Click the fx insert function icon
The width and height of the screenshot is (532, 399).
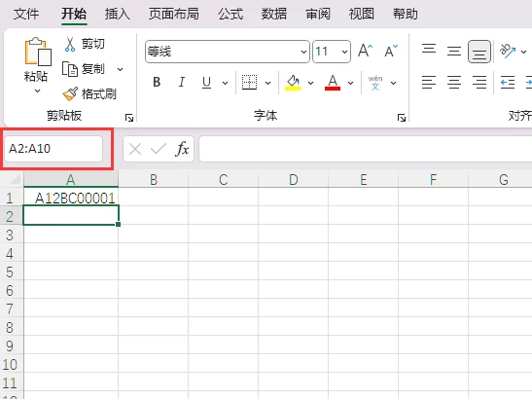182,149
